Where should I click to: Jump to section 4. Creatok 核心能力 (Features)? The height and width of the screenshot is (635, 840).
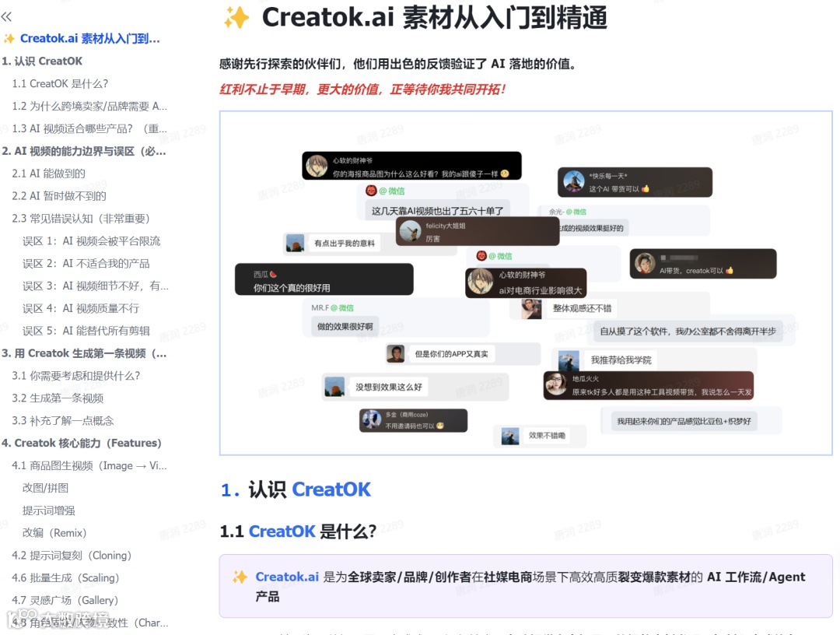[x=82, y=443]
